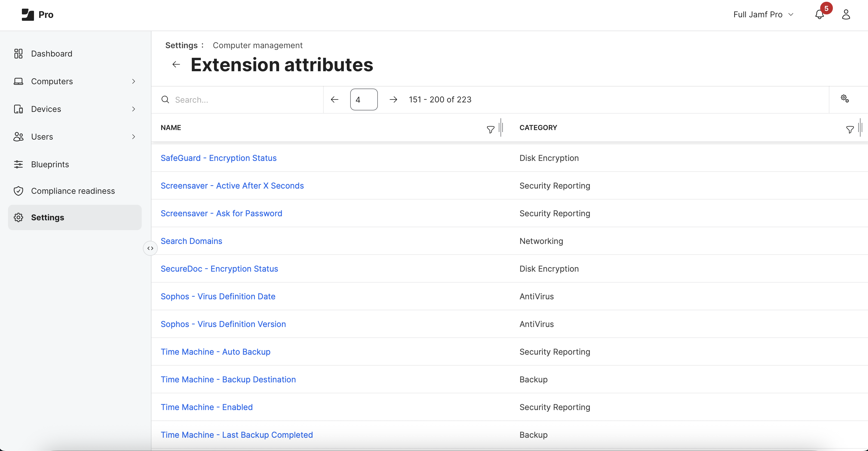Open the user account profile icon

pyautogui.click(x=846, y=14)
